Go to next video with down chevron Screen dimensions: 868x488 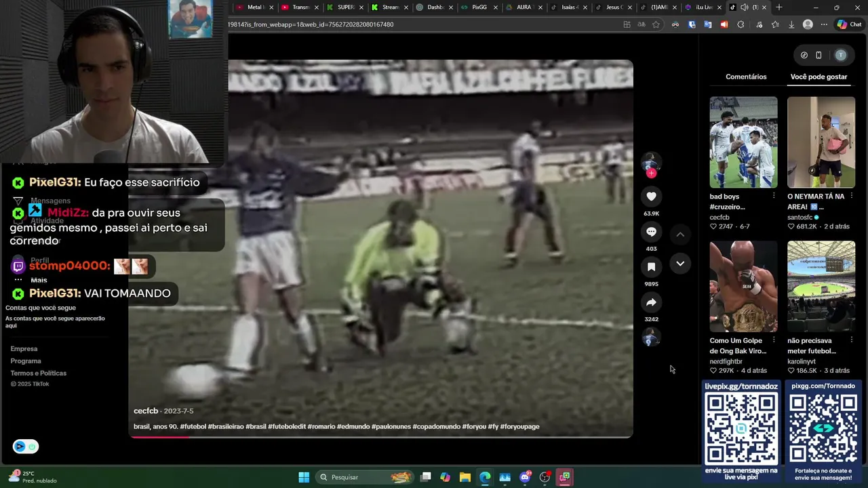tap(680, 264)
